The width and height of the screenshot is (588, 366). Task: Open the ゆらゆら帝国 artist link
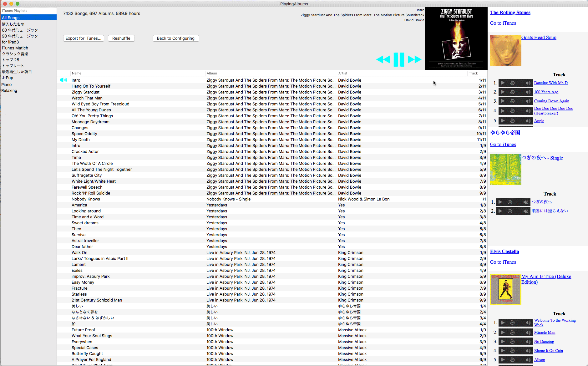pos(505,133)
